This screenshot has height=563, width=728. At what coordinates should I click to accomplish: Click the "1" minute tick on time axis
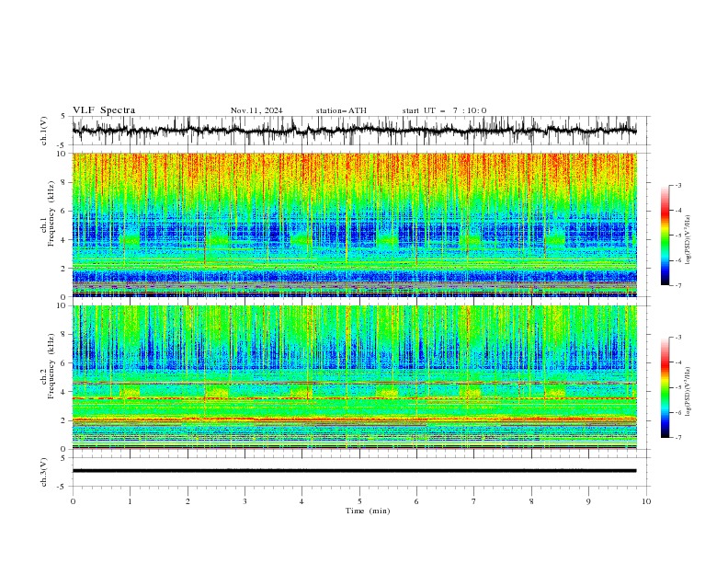coord(130,501)
